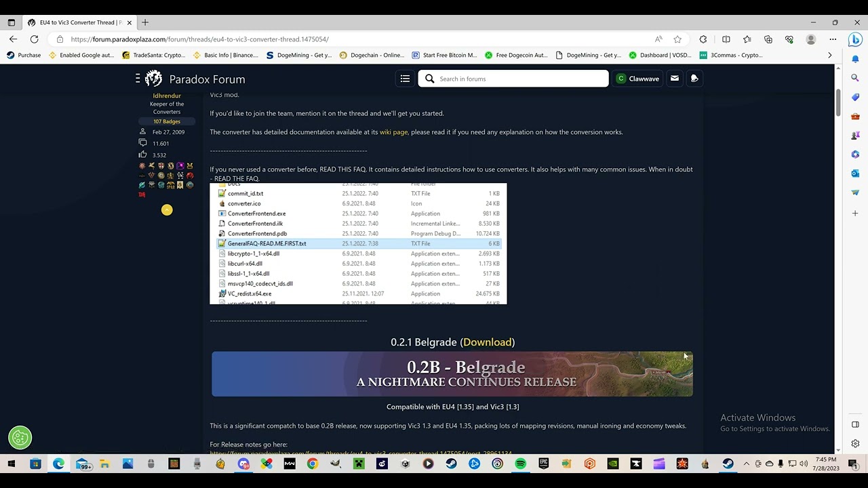This screenshot has height=488, width=868.
Task: View the 107 Badges list
Action: (167, 121)
